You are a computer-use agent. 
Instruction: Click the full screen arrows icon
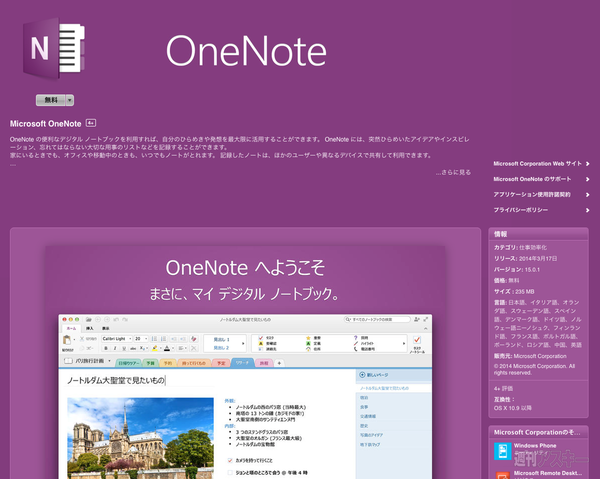pyautogui.click(x=426, y=319)
